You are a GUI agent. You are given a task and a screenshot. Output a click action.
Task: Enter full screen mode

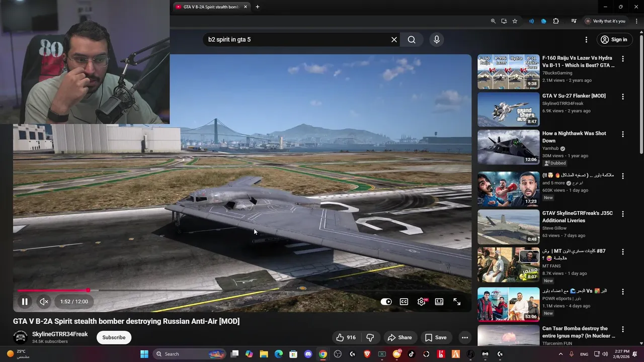pyautogui.click(x=457, y=302)
